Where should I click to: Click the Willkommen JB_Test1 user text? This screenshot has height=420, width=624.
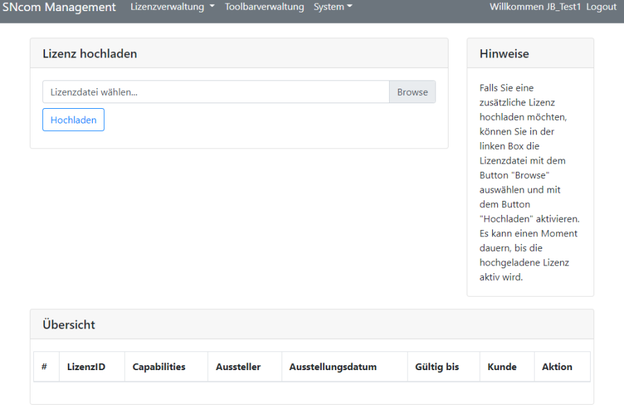point(535,7)
